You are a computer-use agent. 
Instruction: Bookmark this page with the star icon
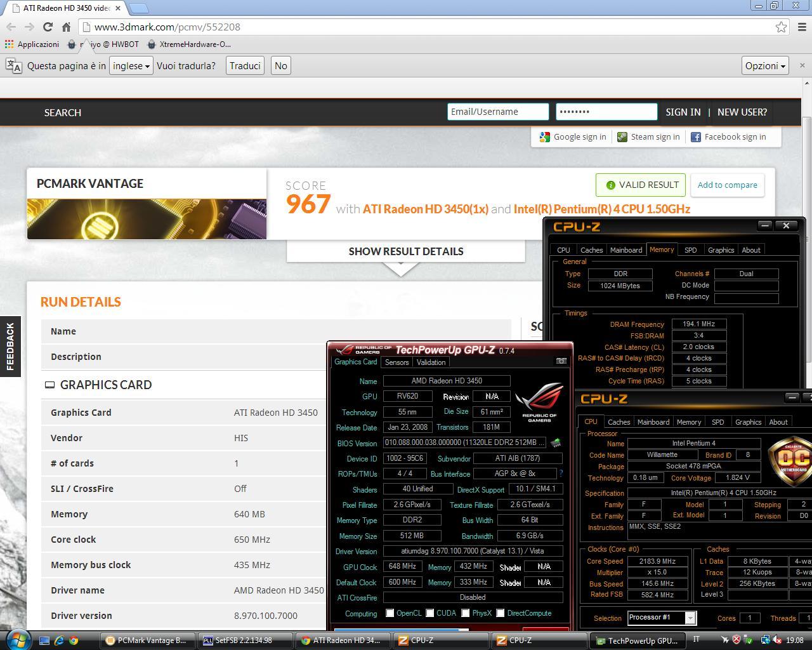[x=781, y=27]
